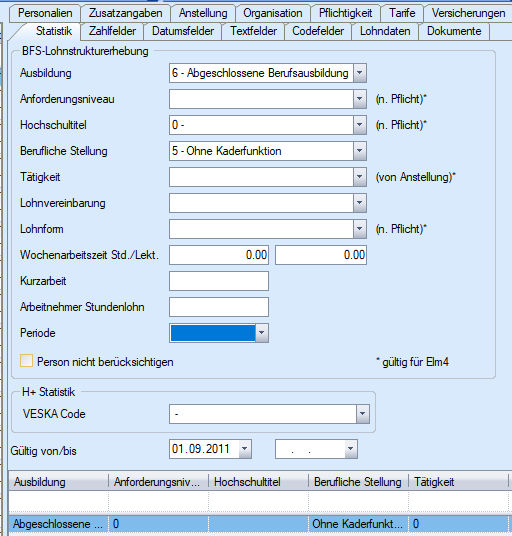Switch to the Lohndaten tab
Screen dimensions: 512x536
385,31
